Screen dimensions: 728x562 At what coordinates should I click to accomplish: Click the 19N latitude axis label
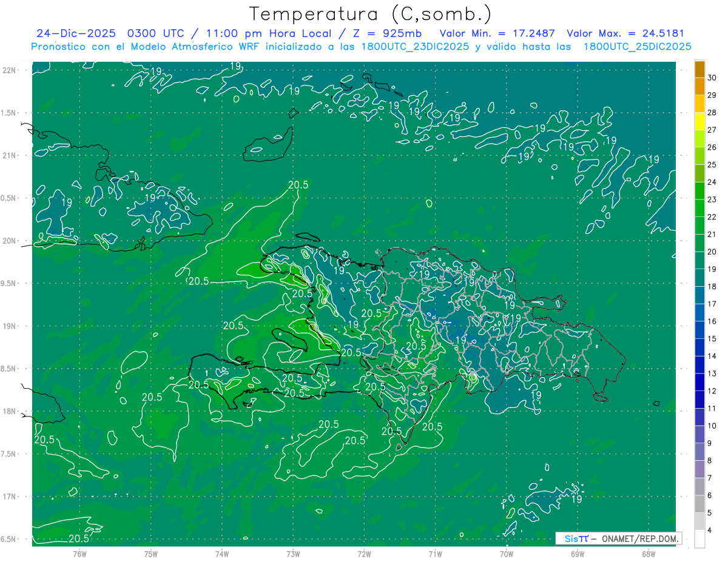coord(9,326)
